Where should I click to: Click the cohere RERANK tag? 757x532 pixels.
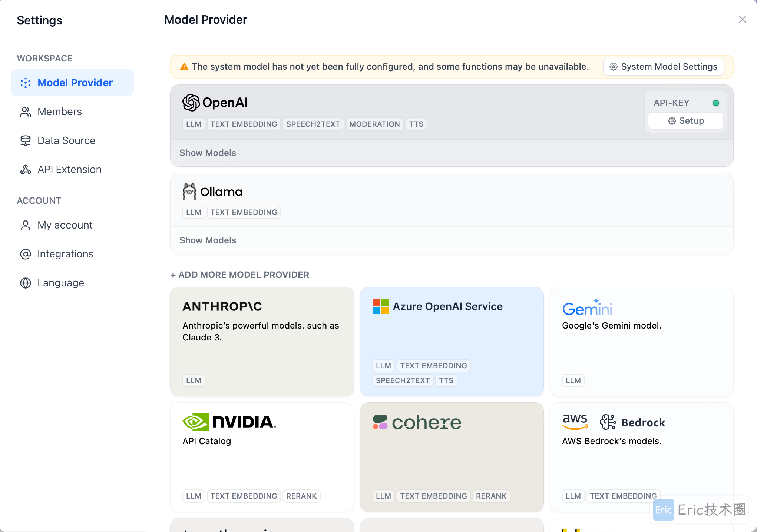point(491,496)
